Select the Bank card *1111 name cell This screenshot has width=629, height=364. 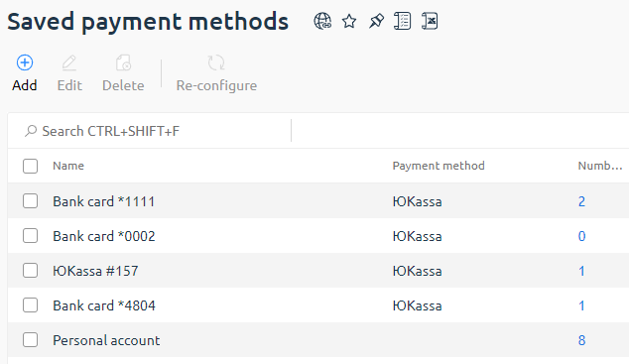(x=104, y=201)
